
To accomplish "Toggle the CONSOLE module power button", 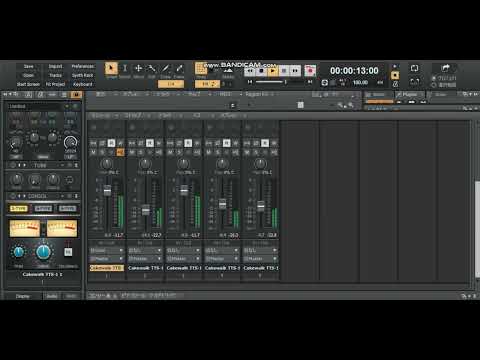I will point(13,196).
